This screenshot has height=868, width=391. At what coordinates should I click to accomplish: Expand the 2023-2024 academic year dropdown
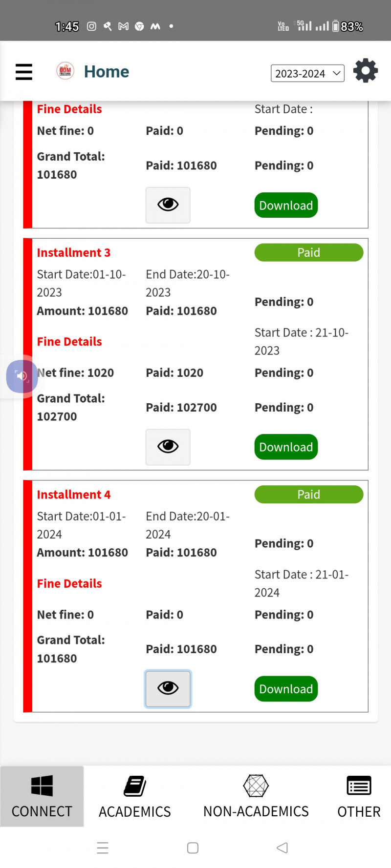(x=307, y=73)
